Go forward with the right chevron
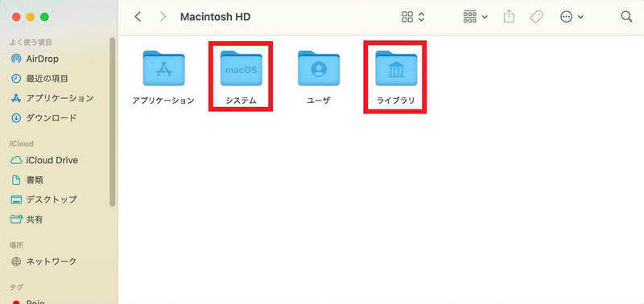The height and width of the screenshot is (304, 644). (x=163, y=17)
